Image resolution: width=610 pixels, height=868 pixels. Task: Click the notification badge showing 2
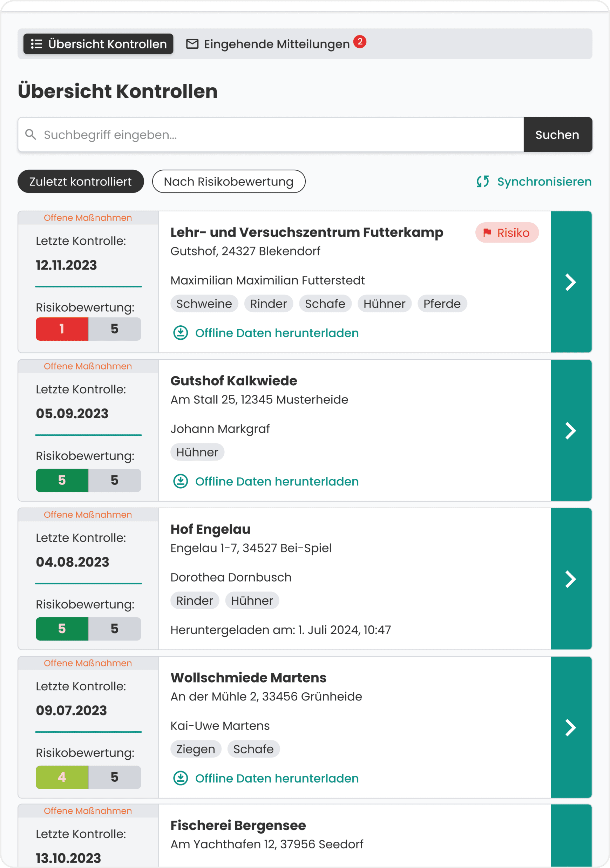[360, 41]
